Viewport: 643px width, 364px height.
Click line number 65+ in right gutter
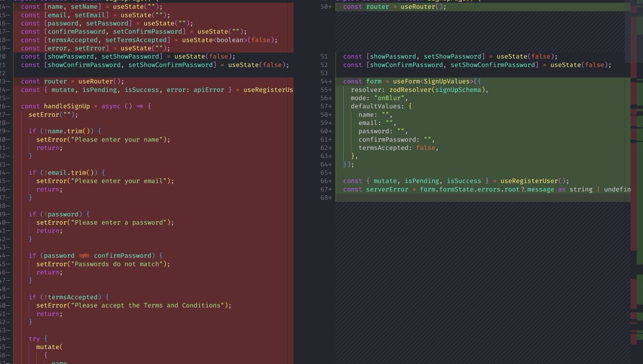326,173
